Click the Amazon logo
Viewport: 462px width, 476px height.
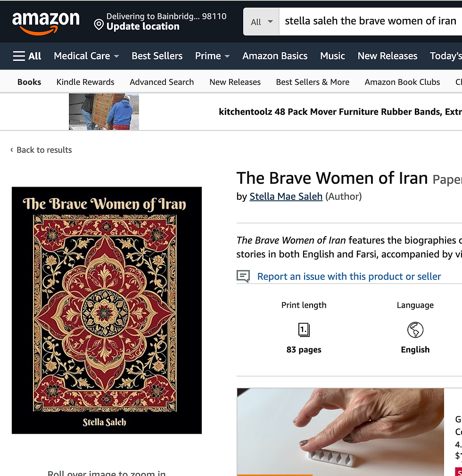[46, 23]
